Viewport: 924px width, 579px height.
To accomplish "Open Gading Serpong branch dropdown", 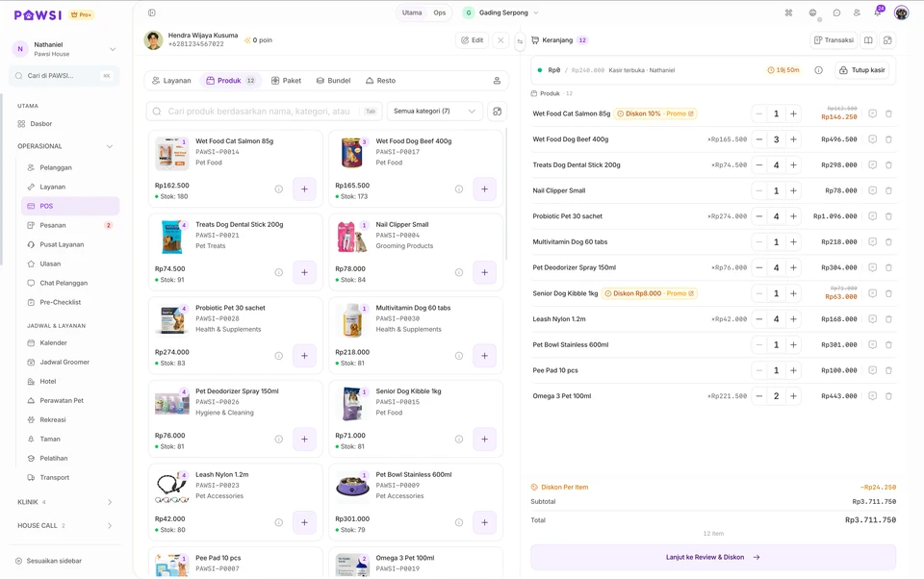I will [501, 13].
